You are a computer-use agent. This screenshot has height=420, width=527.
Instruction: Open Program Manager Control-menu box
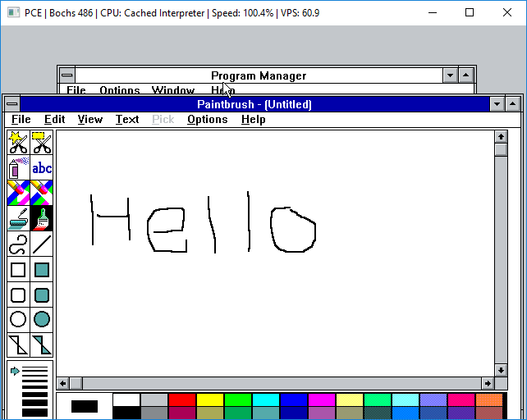tap(67, 75)
